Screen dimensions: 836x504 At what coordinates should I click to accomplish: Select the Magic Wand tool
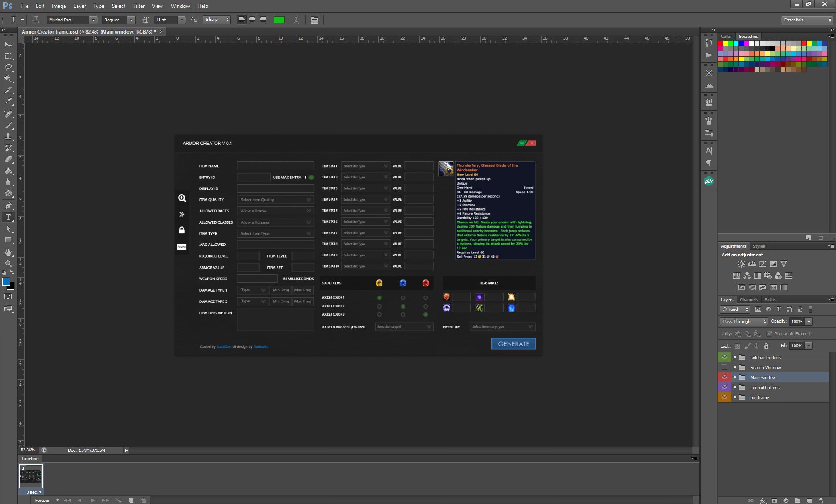click(8, 79)
